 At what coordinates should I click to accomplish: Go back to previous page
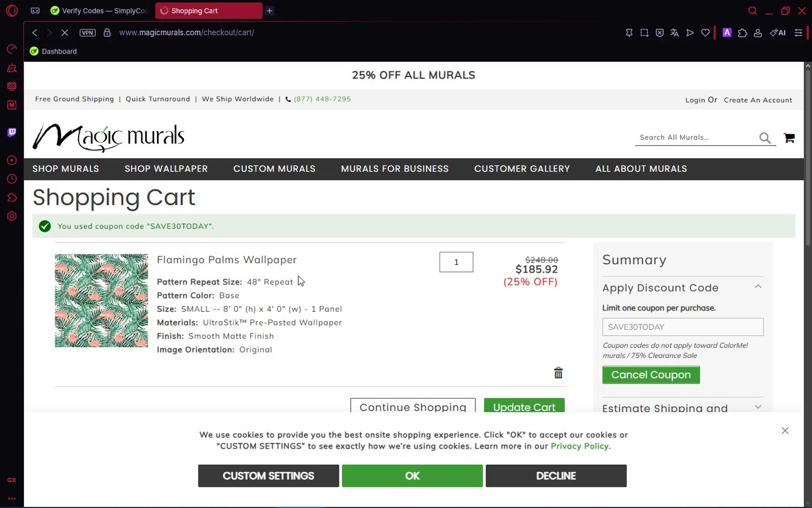pyautogui.click(x=35, y=32)
